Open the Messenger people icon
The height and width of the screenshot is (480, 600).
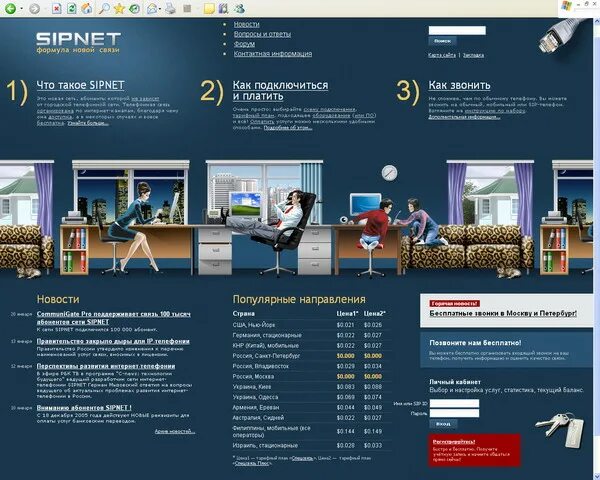tap(240, 8)
